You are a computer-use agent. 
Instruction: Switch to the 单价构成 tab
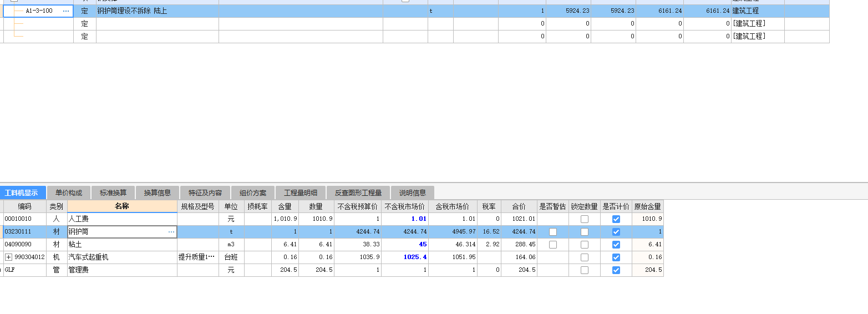(x=69, y=193)
